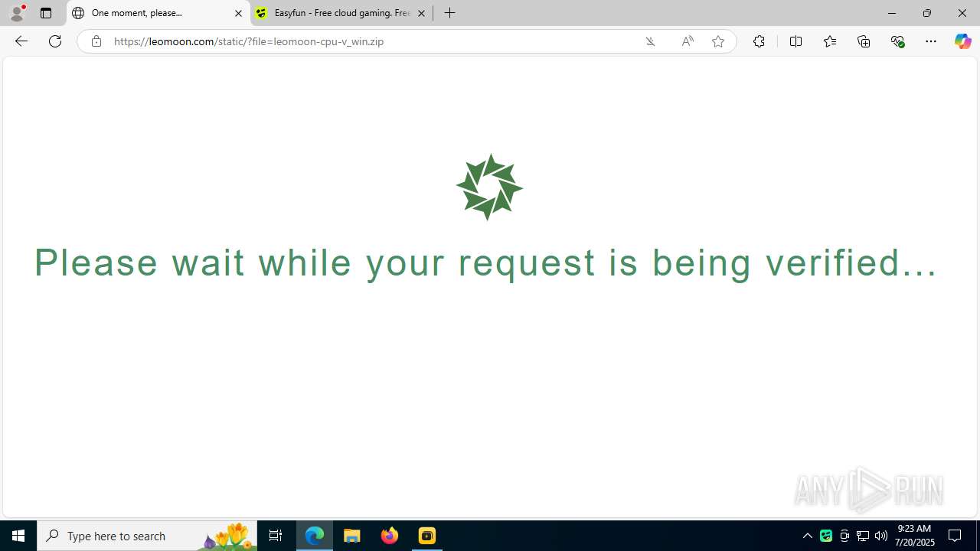This screenshot has width=980, height=551.
Task: Adjust volume via speaker tray icon
Action: 881,536
